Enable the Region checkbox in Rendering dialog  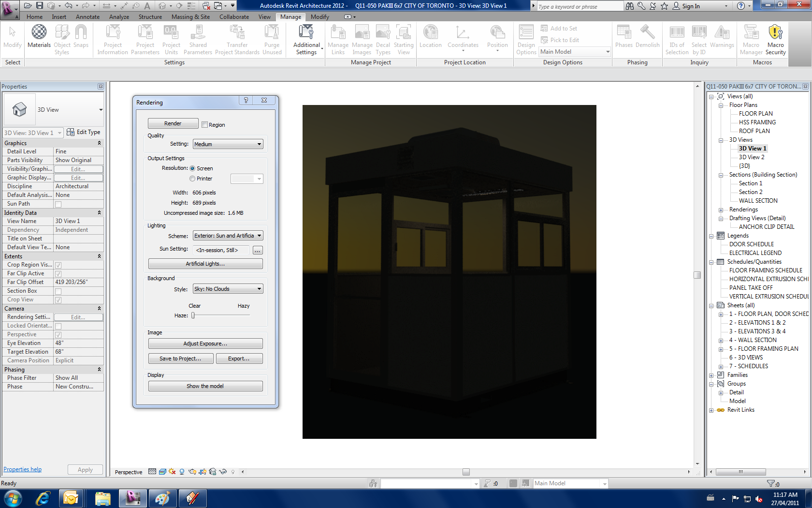[205, 125]
